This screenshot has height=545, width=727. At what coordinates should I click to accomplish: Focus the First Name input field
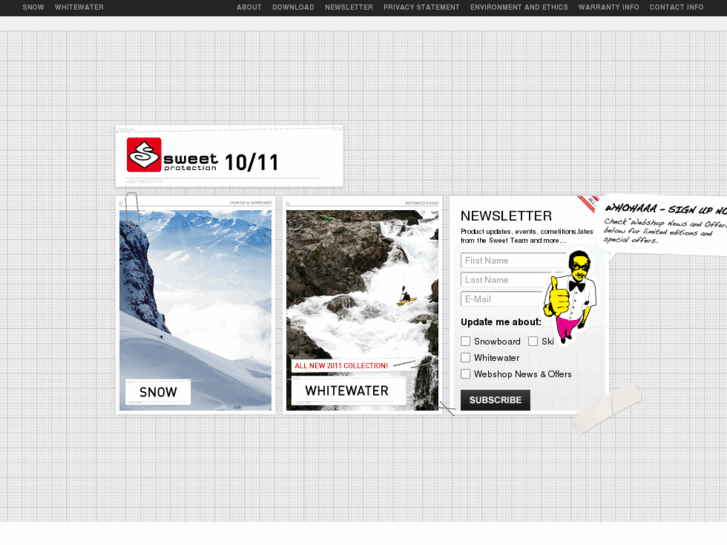[514, 261]
